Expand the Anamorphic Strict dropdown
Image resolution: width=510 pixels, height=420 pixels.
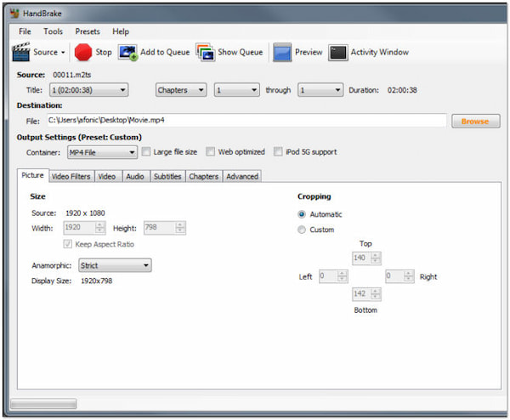[x=115, y=265]
